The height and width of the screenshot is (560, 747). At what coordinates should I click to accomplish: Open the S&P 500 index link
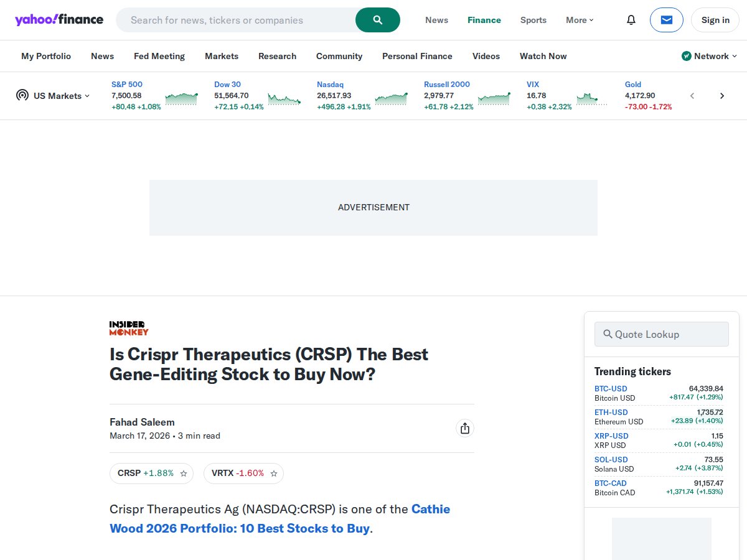(x=127, y=84)
